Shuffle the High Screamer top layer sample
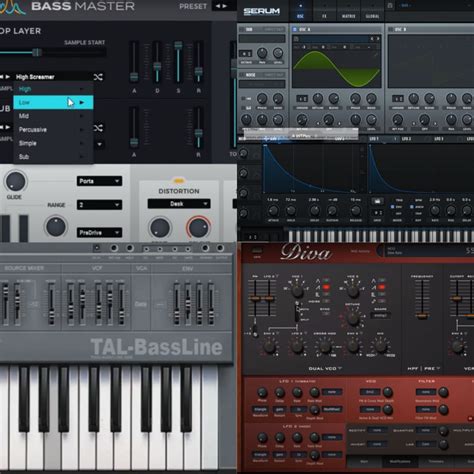Screen dimensions: 474x474 [98, 77]
